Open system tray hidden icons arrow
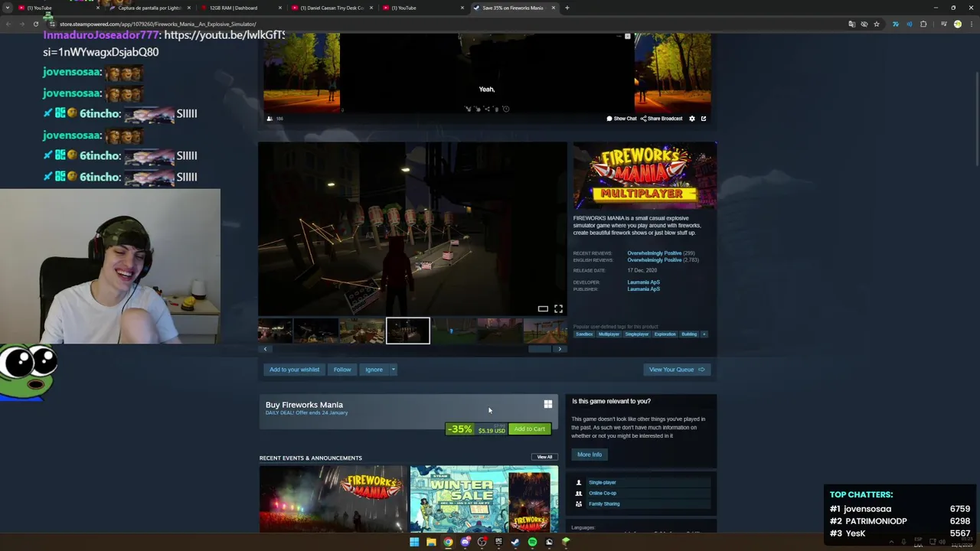The height and width of the screenshot is (551, 980). click(x=892, y=542)
